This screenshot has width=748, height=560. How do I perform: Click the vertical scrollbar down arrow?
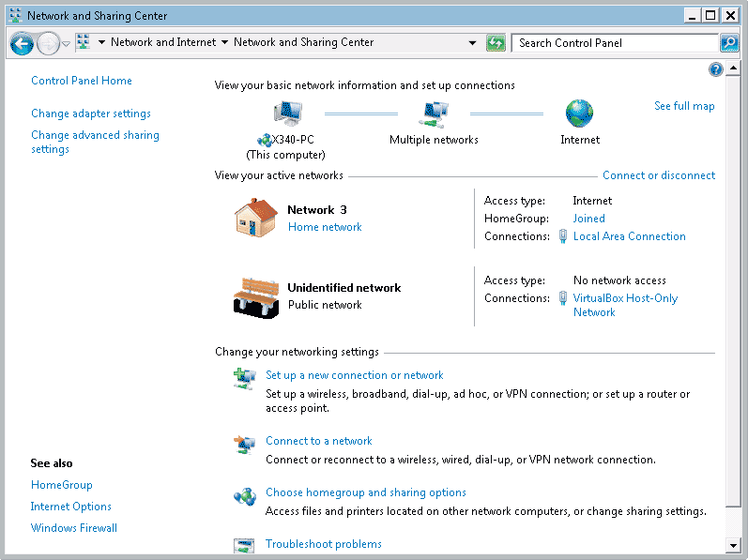[734, 545]
